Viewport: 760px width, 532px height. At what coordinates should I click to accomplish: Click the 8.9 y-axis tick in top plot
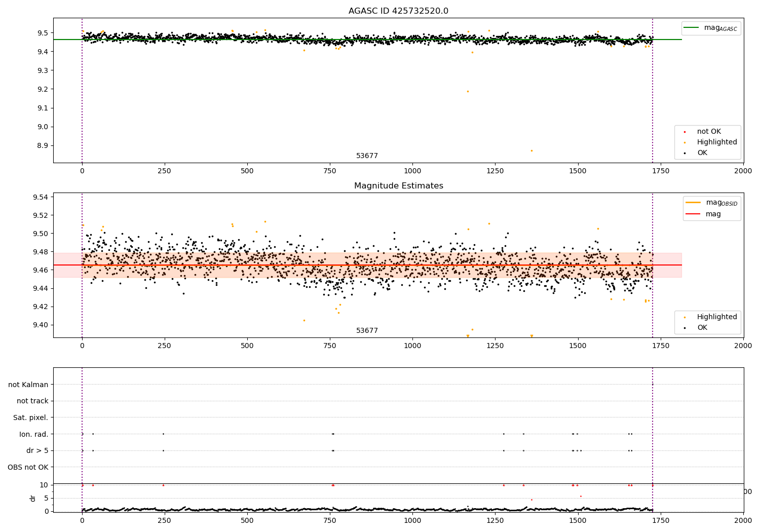pyautogui.click(x=43, y=146)
